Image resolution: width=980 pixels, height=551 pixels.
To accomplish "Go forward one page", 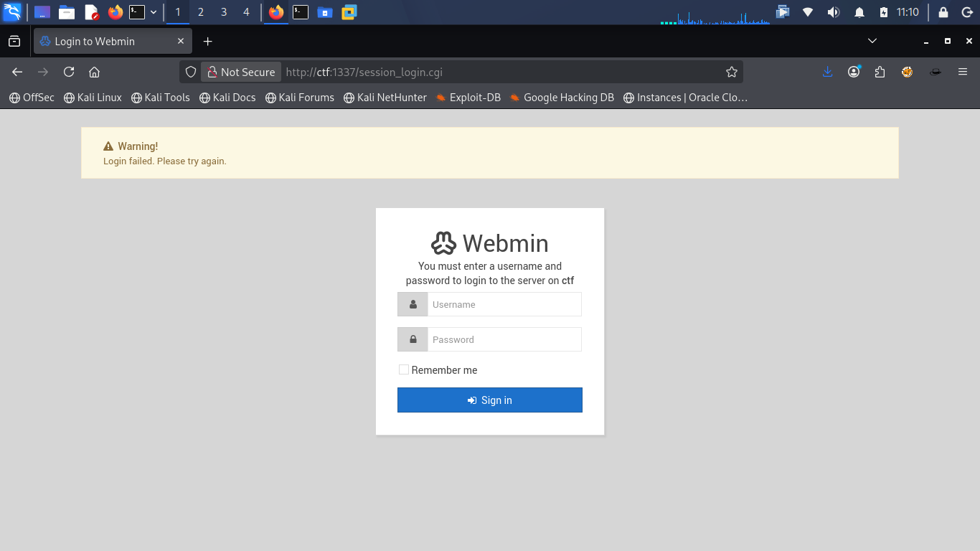I will [x=43, y=72].
